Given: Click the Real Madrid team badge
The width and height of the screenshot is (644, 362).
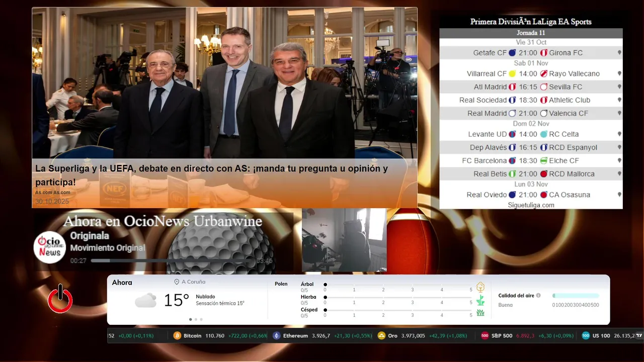Looking at the screenshot, I should point(512,114).
